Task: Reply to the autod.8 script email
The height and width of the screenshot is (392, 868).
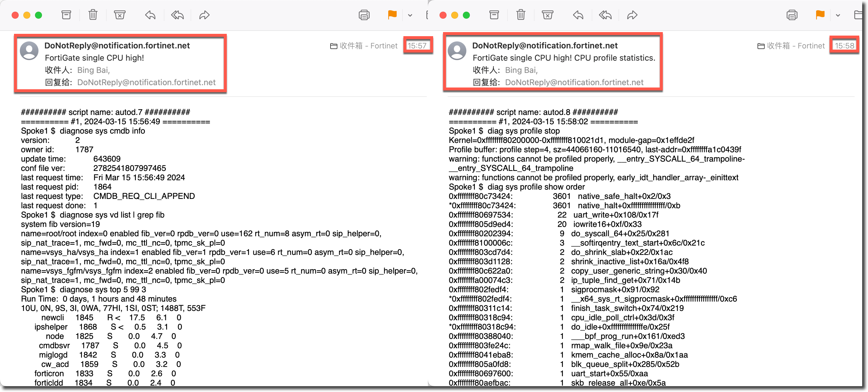Action: [578, 15]
